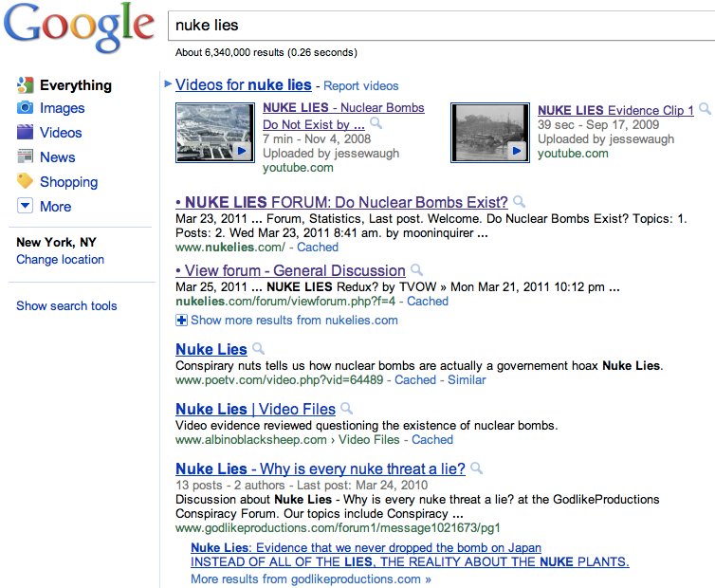Click the Videos clapperboard icon

click(25, 132)
